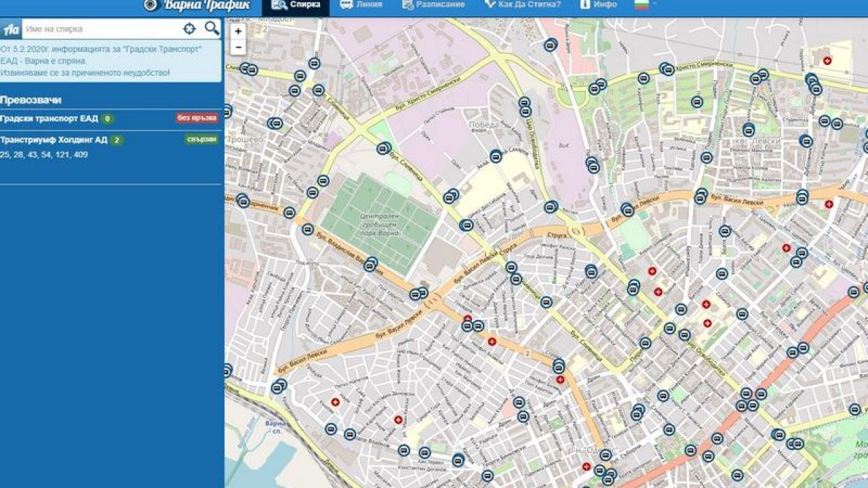Screen dimensions: 868x488
Task: Toggle the Aa text mode icon
Action: (x=11, y=29)
